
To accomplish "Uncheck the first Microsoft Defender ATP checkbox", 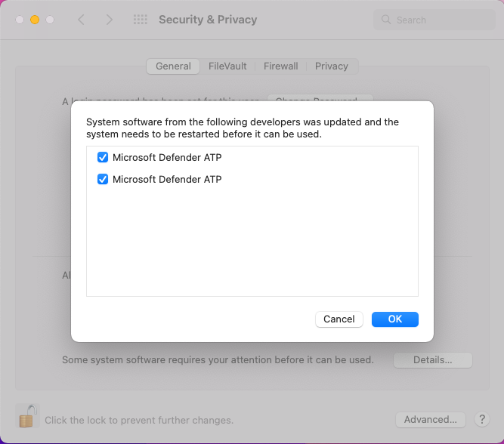I will pyautogui.click(x=103, y=157).
